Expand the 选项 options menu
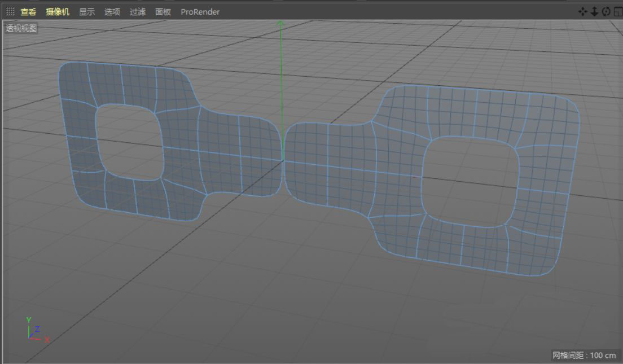The image size is (623, 364). click(x=112, y=12)
